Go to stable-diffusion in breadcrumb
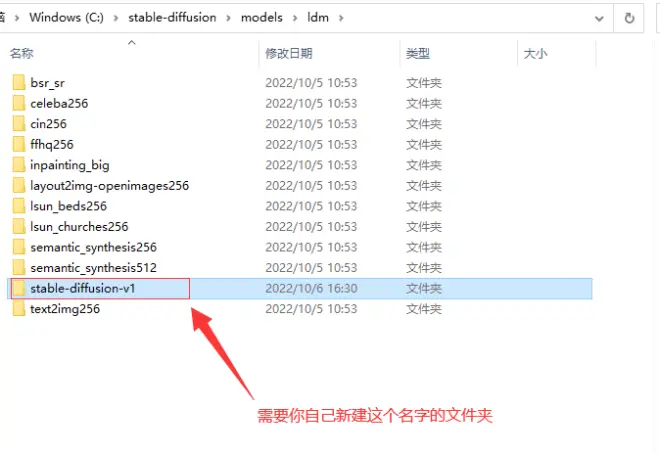 [172, 18]
